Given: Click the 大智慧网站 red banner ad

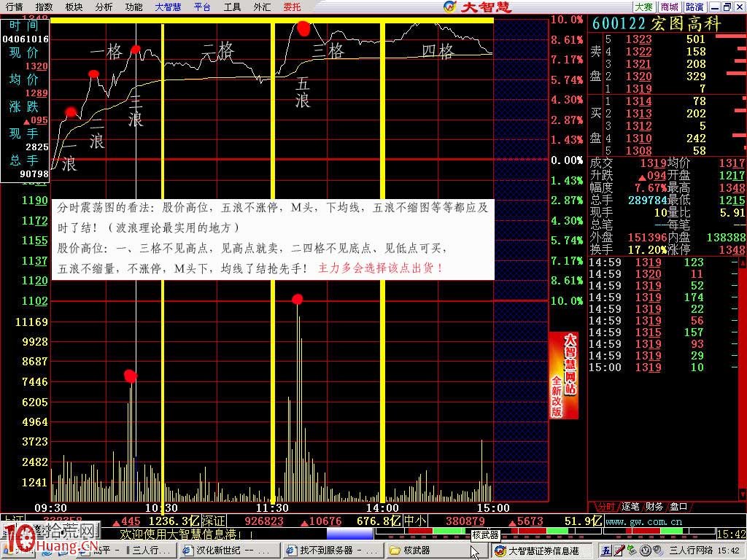Looking at the screenshot, I should [563, 376].
